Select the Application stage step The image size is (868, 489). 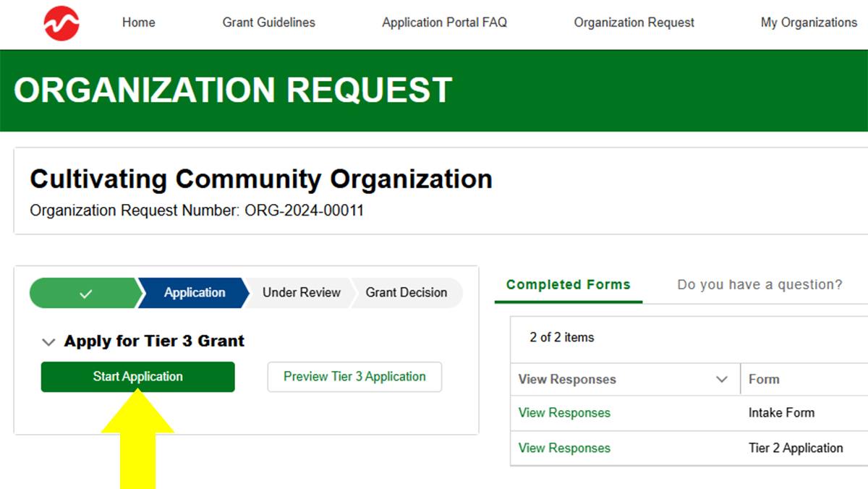[x=194, y=293]
